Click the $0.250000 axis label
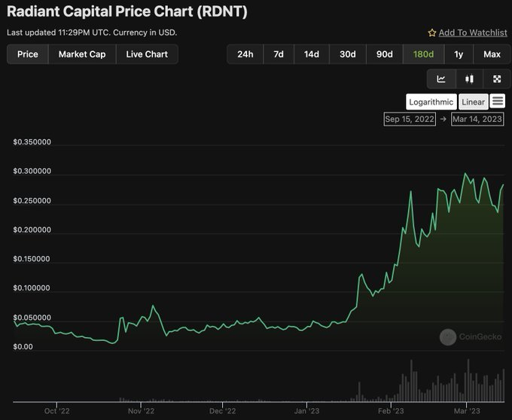Screen dimensions: 512x420 (x=32, y=201)
